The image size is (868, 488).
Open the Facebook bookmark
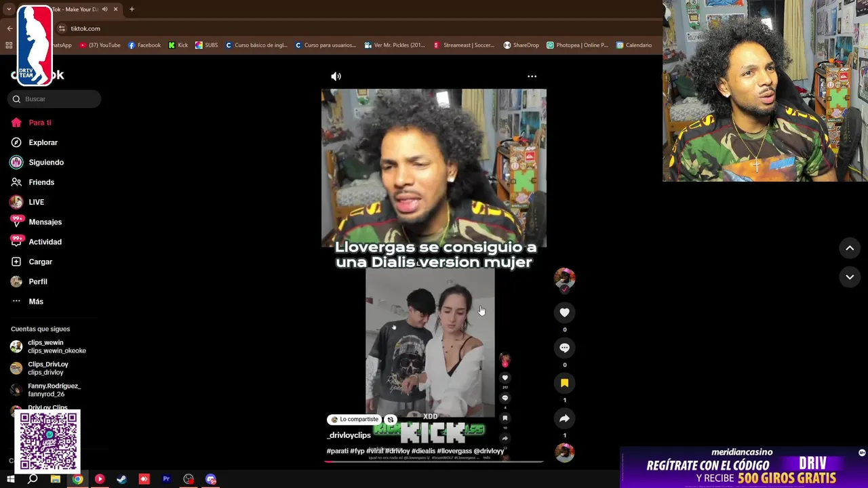144,45
